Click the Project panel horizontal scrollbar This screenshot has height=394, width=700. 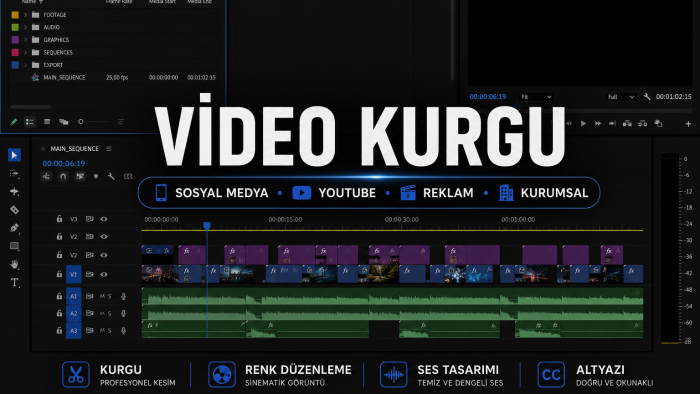pos(31,107)
